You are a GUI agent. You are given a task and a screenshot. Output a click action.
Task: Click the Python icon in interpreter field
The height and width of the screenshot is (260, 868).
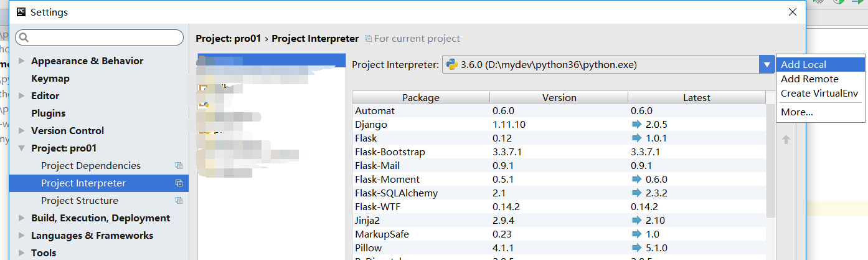pos(452,64)
